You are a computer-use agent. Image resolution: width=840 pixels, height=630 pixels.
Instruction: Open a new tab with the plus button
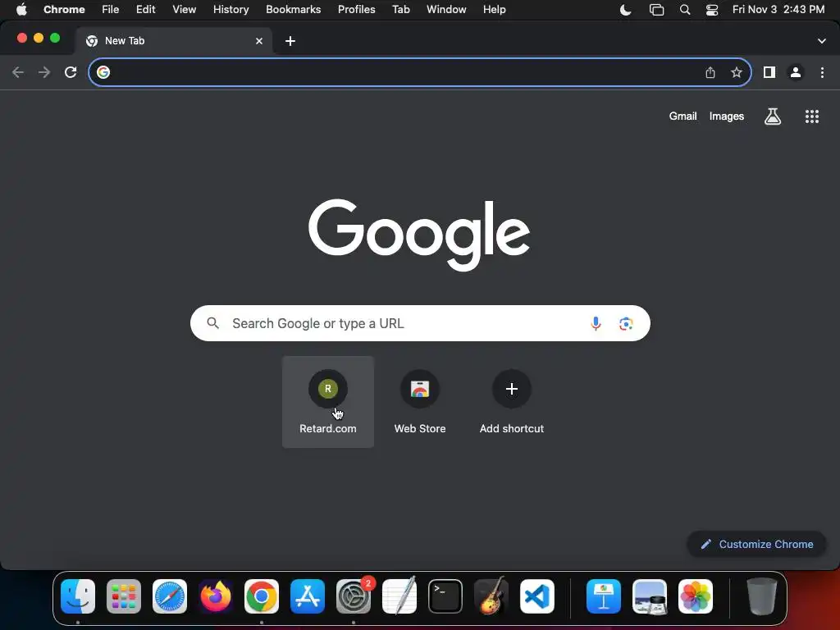coord(290,41)
